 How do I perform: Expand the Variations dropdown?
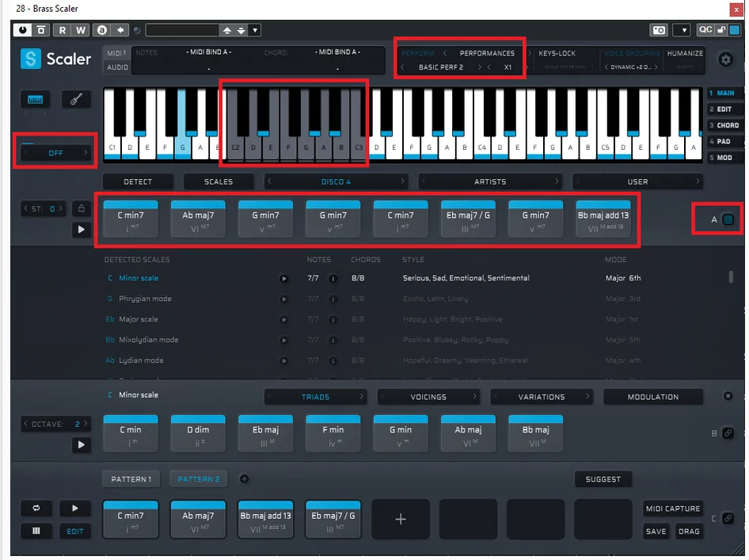[542, 397]
